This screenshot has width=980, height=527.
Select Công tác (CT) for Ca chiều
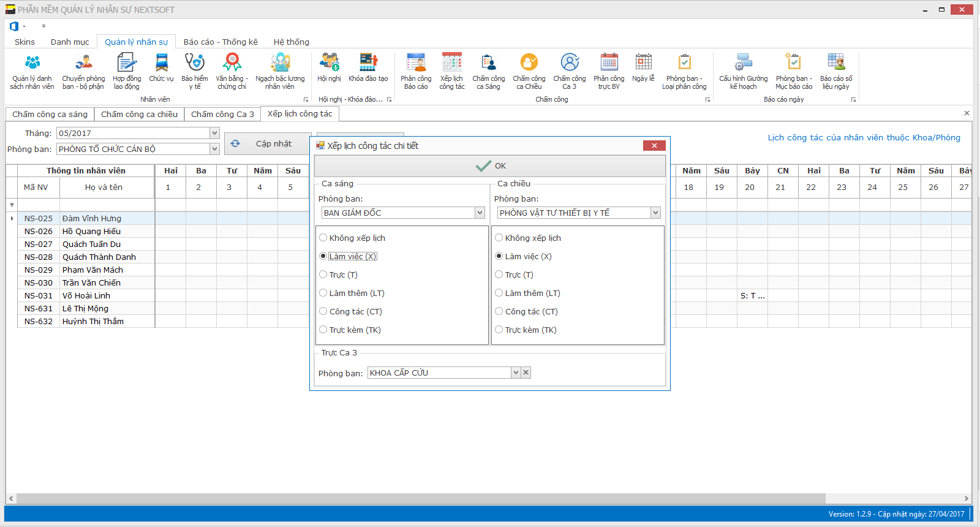[x=499, y=311]
